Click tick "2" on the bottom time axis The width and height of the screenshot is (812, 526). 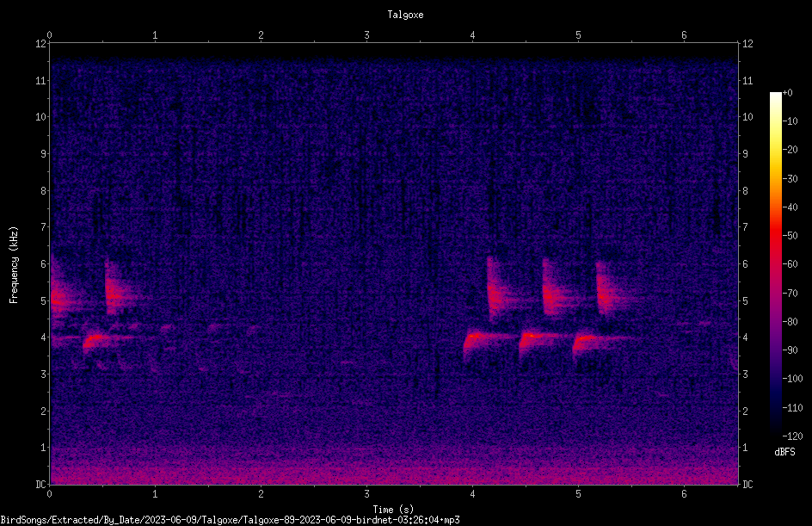click(x=261, y=494)
